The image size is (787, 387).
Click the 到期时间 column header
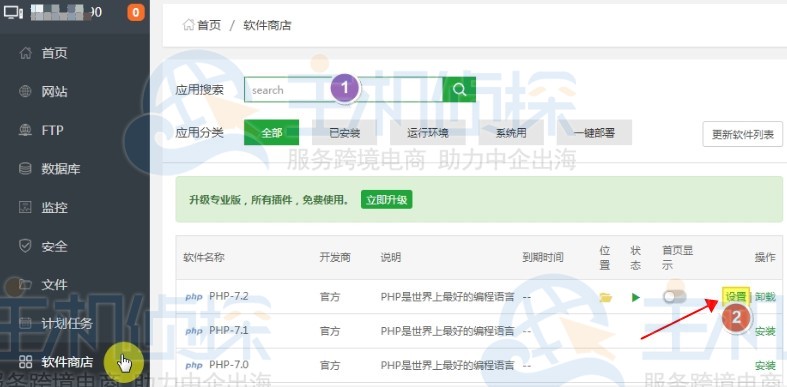[543, 257]
